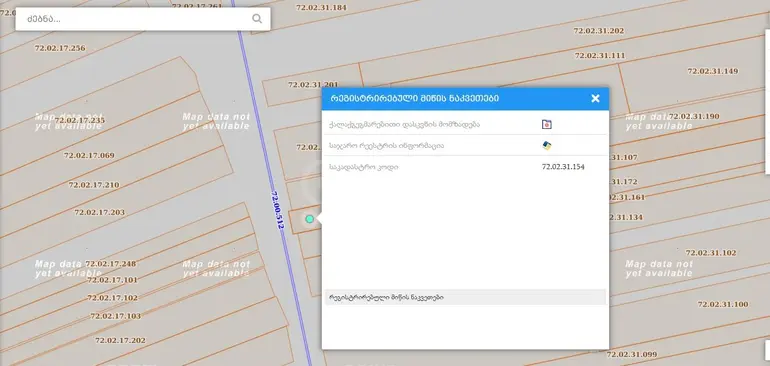Click the blue road label 72.00.512
Screen dimensions: 770x366
278,210
